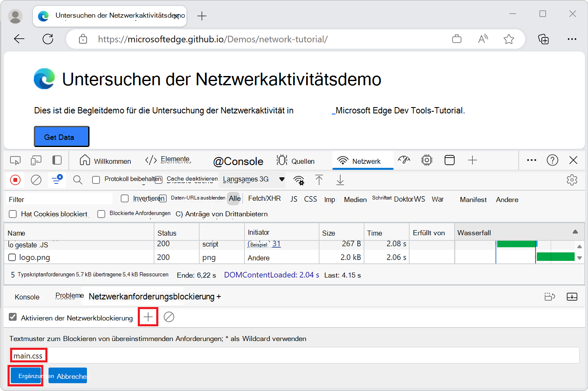The image size is (588, 391).
Task: Click the record network log button
Action: 16,180
